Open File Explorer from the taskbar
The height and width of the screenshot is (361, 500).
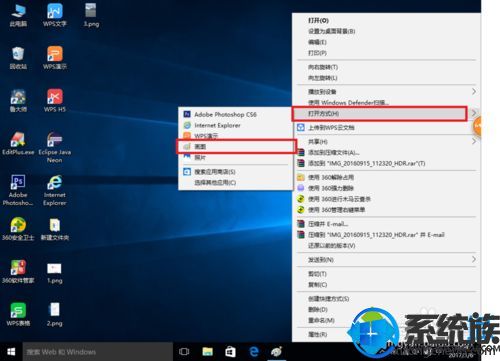point(207,352)
